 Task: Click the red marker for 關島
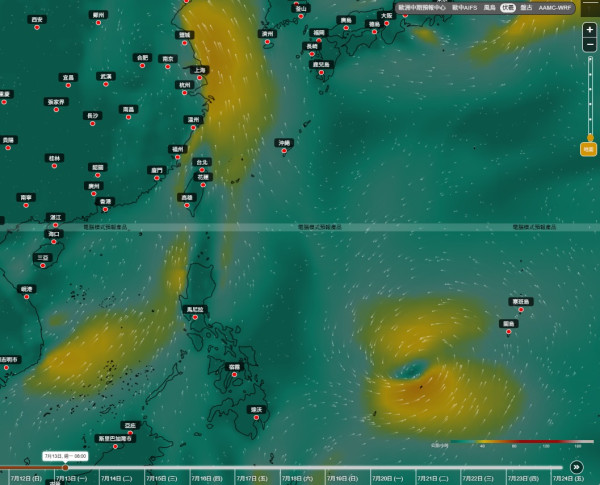[x=509, y=332]
